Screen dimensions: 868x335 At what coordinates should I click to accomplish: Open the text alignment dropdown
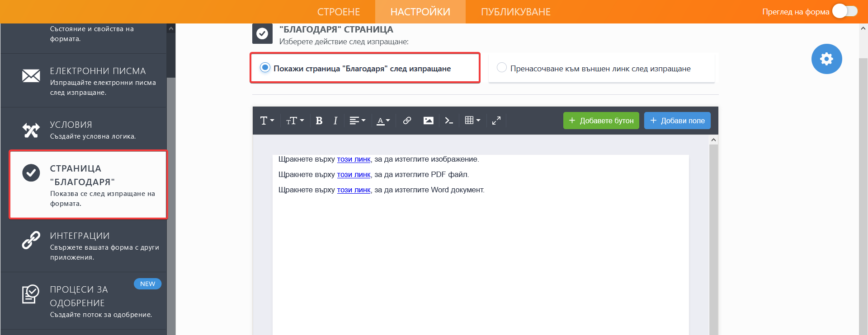point(357,121)
